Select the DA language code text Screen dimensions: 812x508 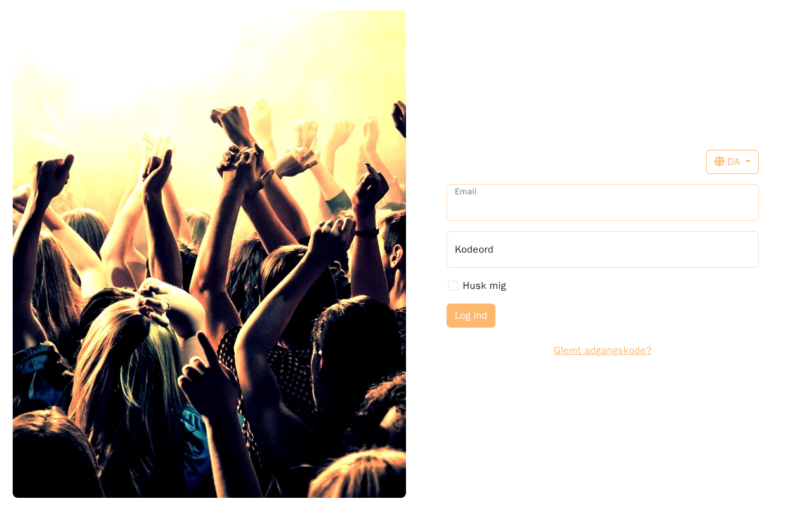coord(733,162)
